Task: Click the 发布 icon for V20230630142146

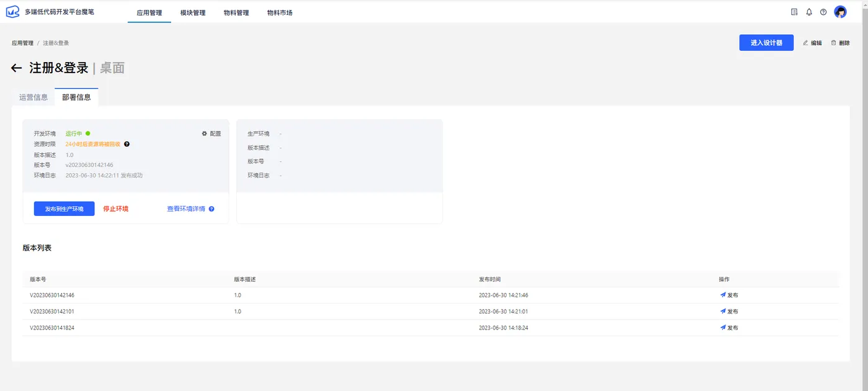Action: click(x=723, y=295)
